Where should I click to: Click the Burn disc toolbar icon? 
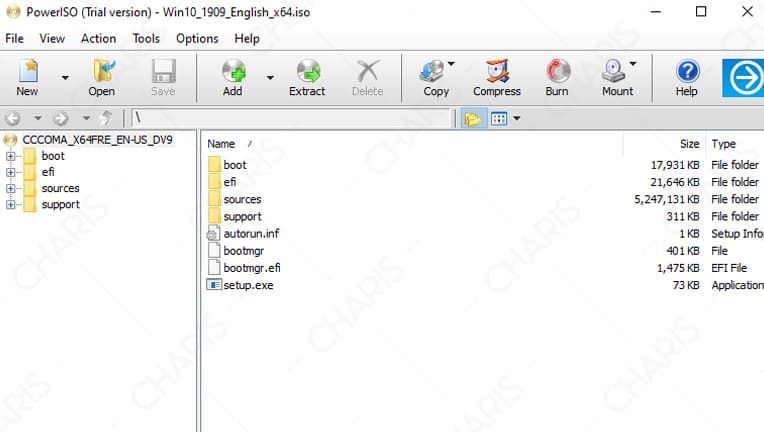click(x=558, y=71)
